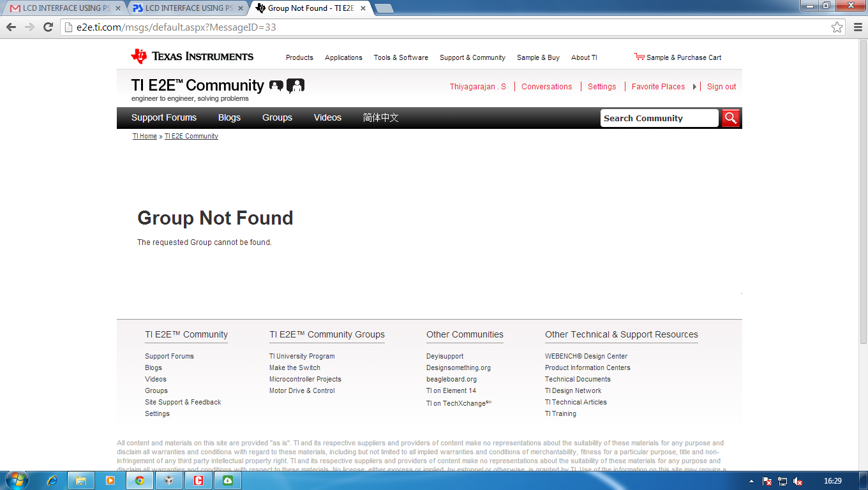Open Groups in the black navigation bar
The width and height of the screenshot is (868, 490).
[x=277, y=117]
